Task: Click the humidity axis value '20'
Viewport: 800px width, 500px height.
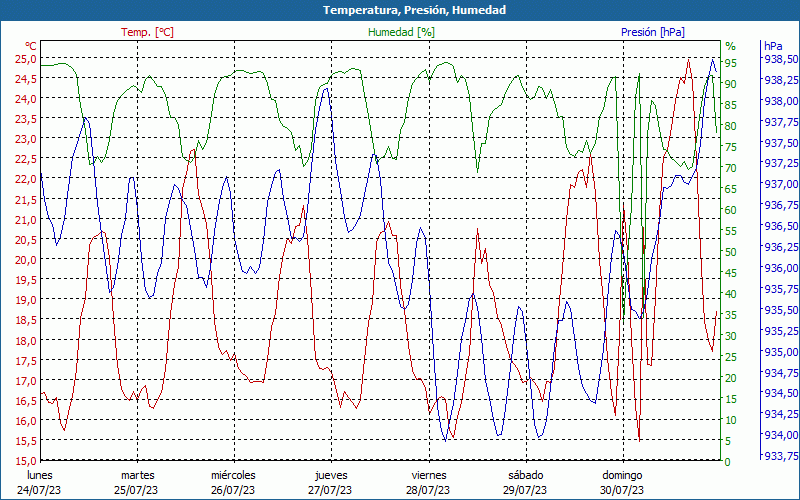Action: click(731, 378)
